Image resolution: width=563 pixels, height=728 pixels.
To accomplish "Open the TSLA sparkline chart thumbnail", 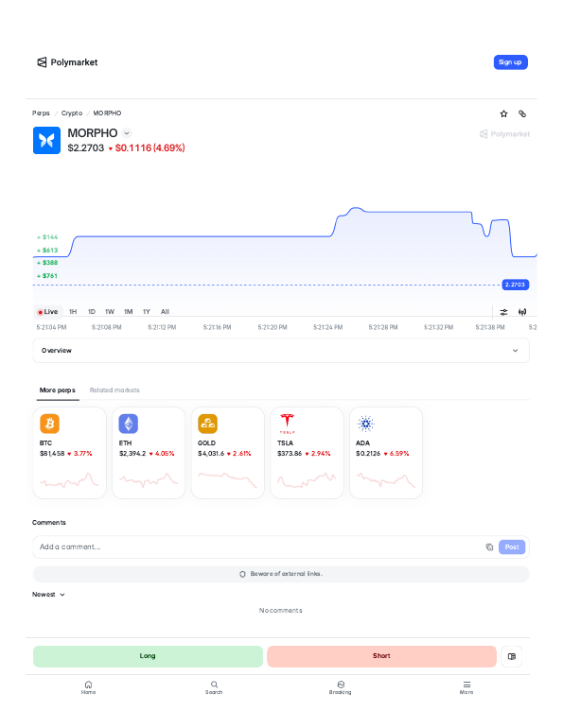I will (307, 480).
